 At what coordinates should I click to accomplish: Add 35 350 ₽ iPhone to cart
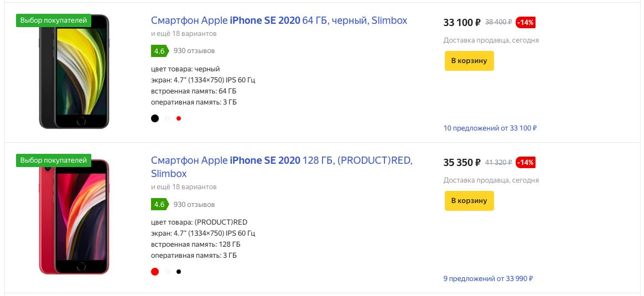pyautogui.click(x=469, y=201)
